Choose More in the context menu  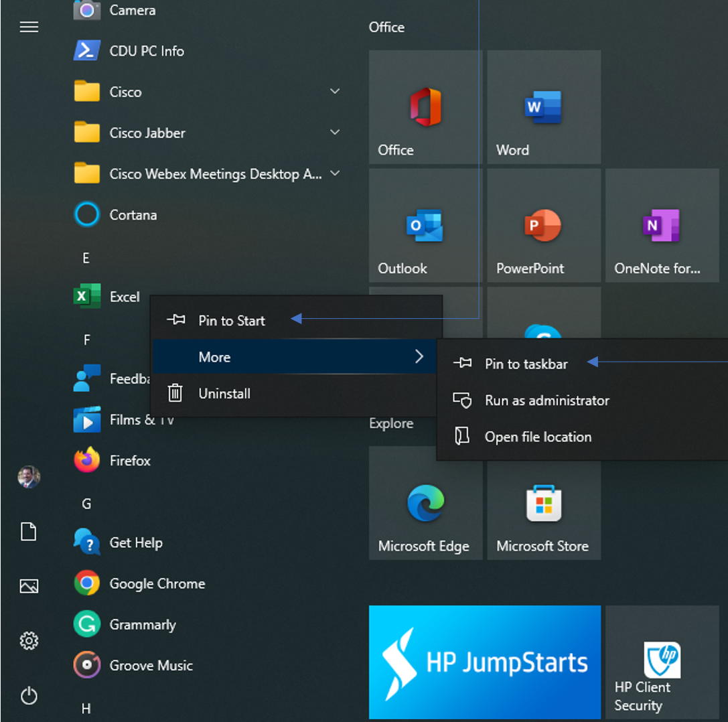coord(296,356)
